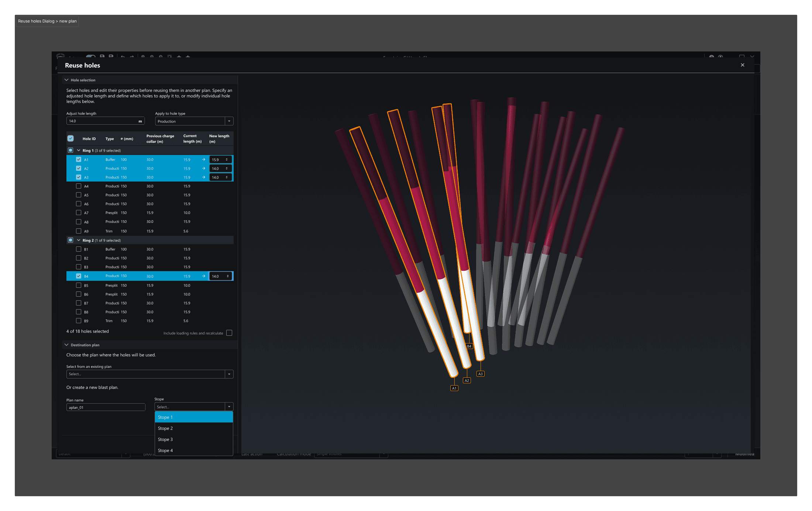The image size is (812, 511).
Task: Click the A1 hole label tag in 3D view
Action: tap(454, 388)
